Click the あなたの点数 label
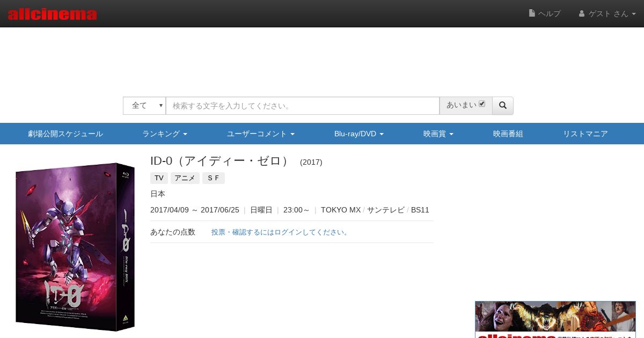This screenshot has width=644, height=338. pos(173,232)
